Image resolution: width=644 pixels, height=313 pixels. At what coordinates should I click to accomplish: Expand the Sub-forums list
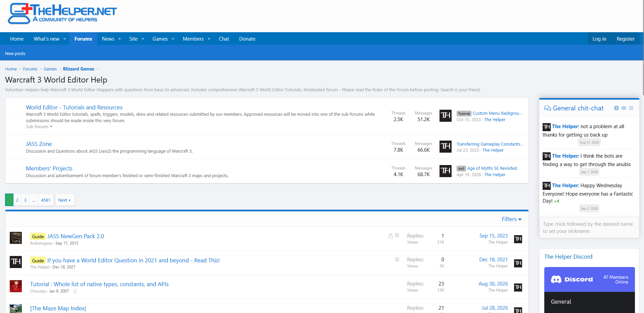[x=39, y=127]
